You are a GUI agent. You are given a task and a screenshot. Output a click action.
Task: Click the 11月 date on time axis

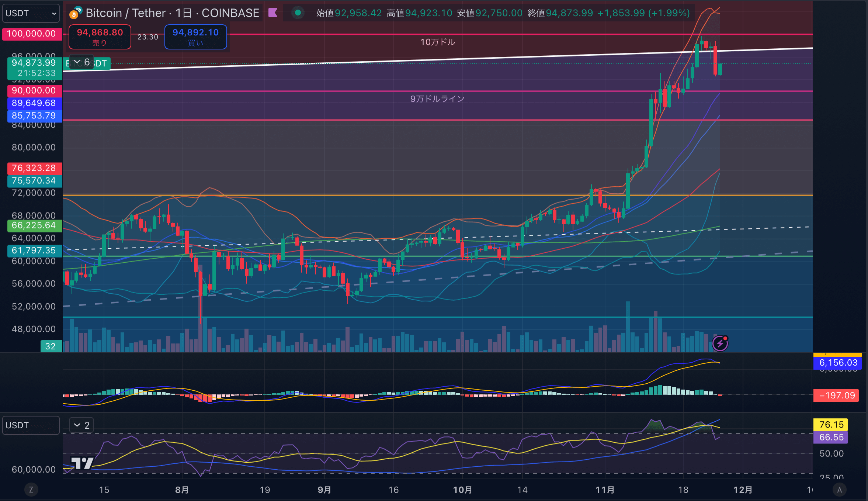[x=605, y=490]
